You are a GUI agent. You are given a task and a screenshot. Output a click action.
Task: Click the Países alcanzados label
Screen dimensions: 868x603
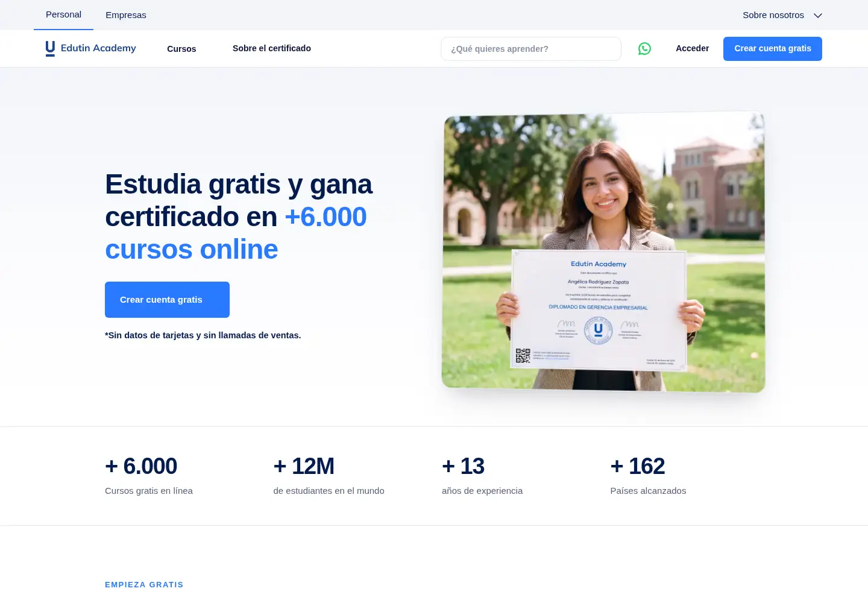click(x=648, y=491)
